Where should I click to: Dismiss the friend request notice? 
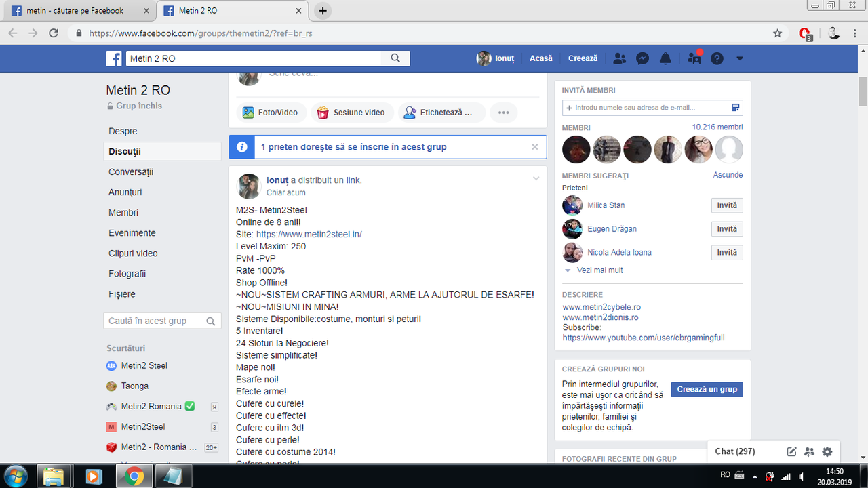click(x=535, y=146)
